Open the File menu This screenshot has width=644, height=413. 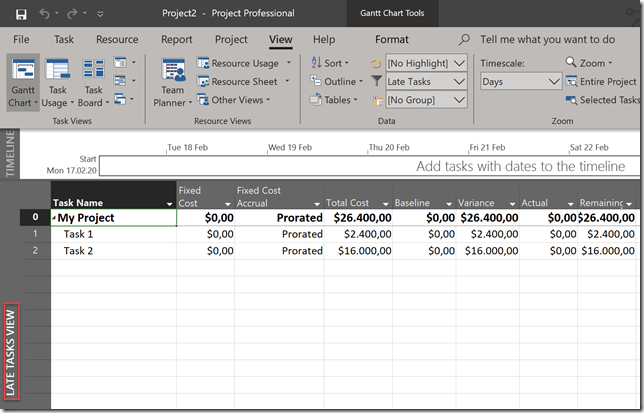tap(21, 40)
